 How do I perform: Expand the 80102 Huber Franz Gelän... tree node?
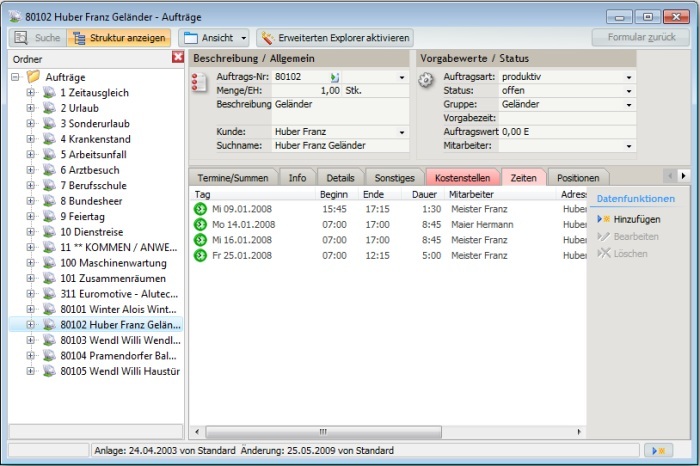pos(30,325)
